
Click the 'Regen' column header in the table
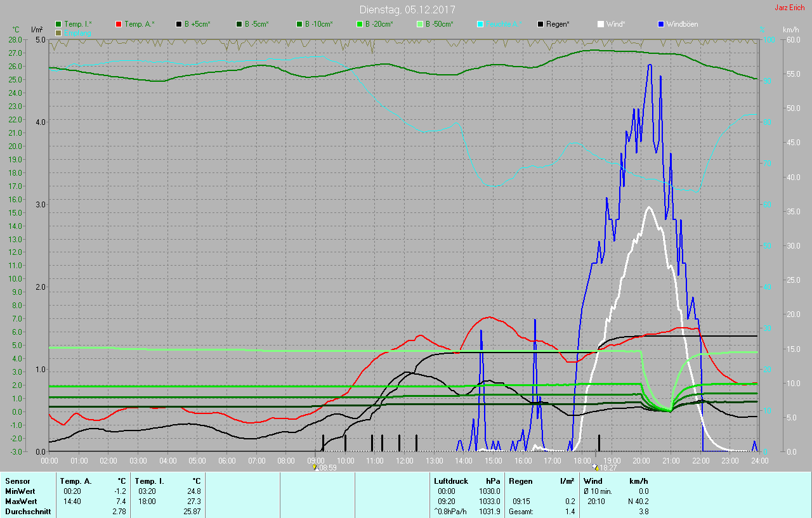point(521,481)
